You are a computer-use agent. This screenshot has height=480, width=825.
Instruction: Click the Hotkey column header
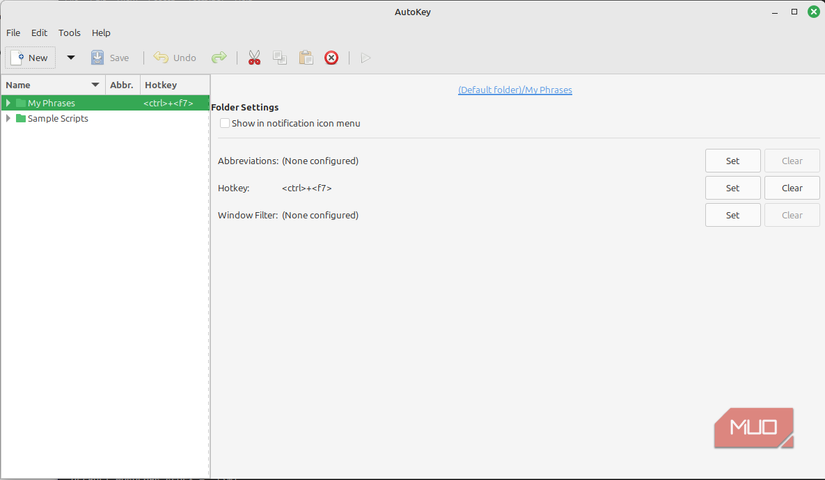[x=175, y=85]
